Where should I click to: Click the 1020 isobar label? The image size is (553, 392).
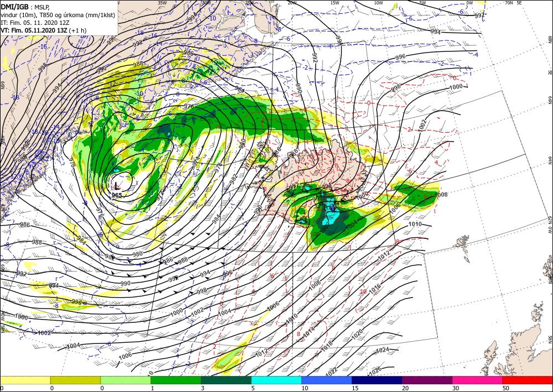357,333
